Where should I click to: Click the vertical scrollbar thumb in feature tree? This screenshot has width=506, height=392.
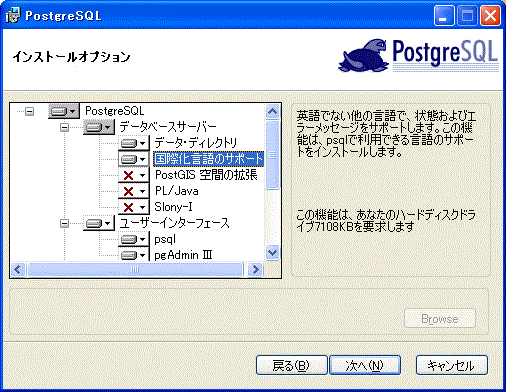coord(273,155)
